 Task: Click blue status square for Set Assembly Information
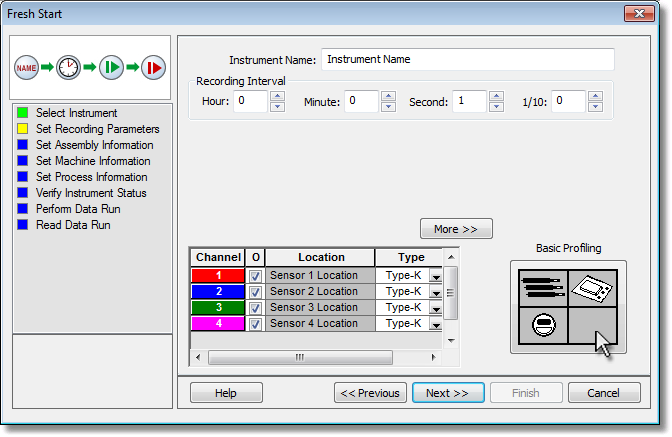click(23, 145)
